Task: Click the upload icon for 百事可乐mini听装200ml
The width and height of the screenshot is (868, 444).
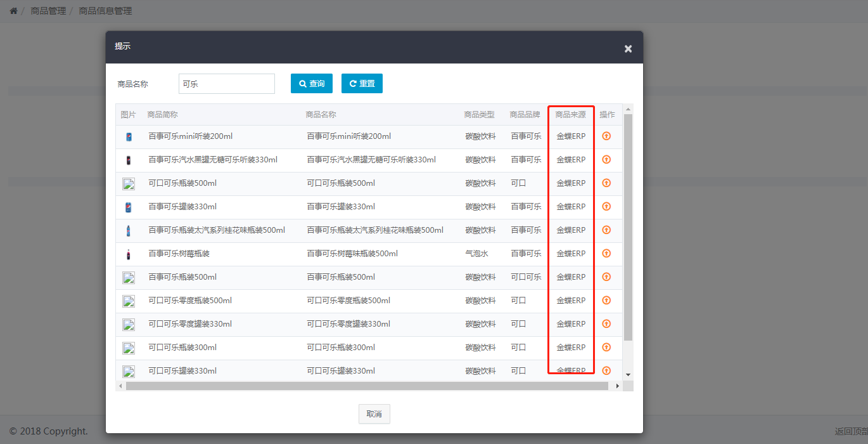Action: coord(606,136)
